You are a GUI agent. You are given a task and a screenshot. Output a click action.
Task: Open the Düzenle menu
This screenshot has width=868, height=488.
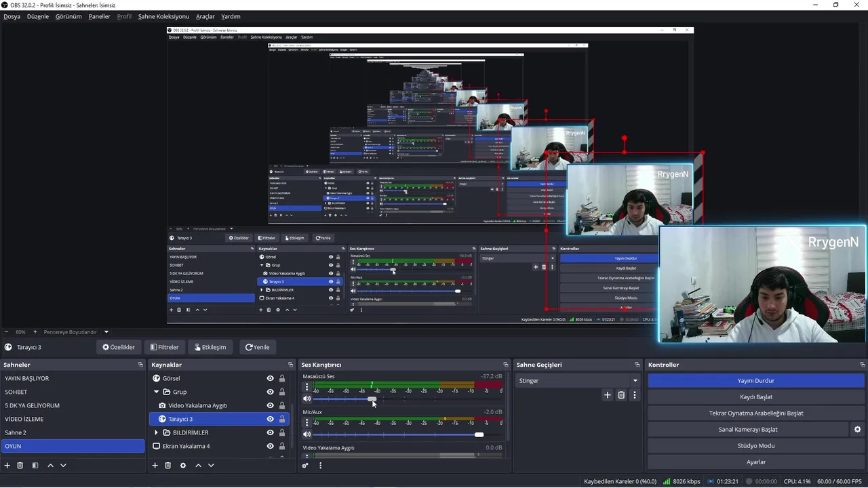click(x=38, y=16)
